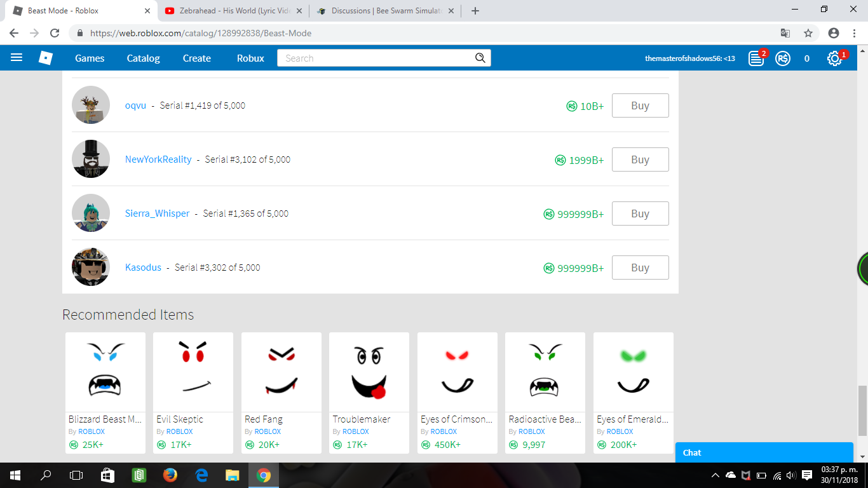Image resolution: width=868 pixels, height=488 pixels.
Task: Go back using the browser back arrow
Action: pyautogui.click(x=14, y=33)
